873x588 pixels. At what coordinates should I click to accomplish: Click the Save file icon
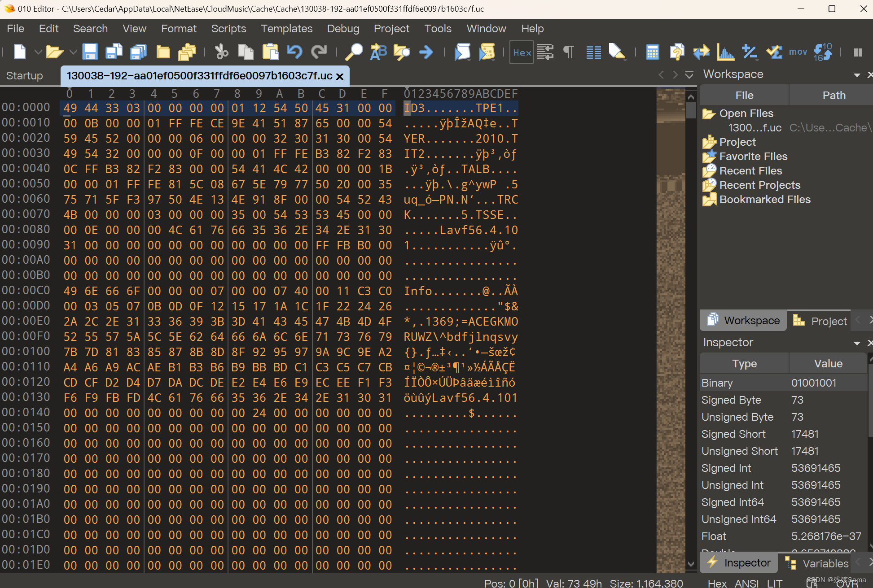90,52
